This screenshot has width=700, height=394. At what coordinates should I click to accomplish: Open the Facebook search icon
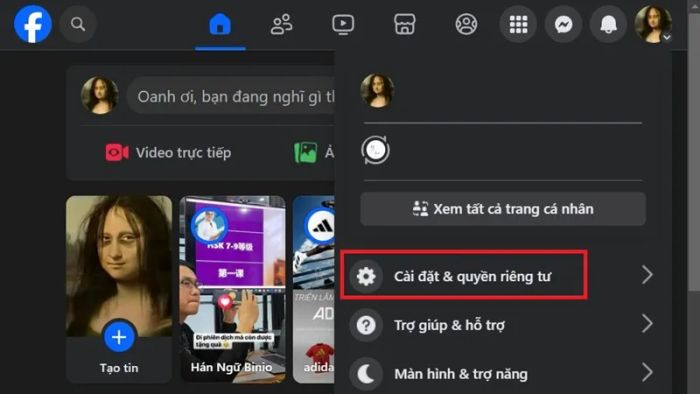78,24
